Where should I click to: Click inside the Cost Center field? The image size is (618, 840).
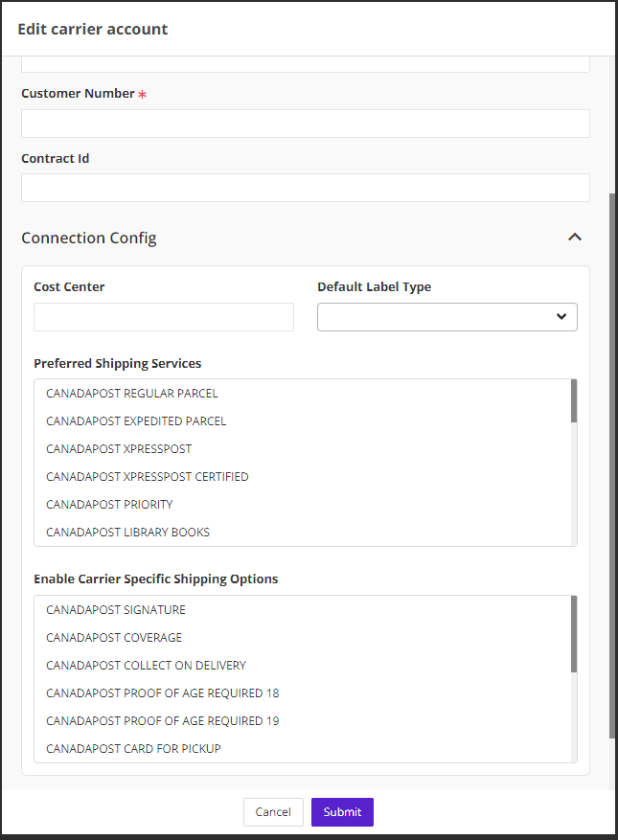163,316
